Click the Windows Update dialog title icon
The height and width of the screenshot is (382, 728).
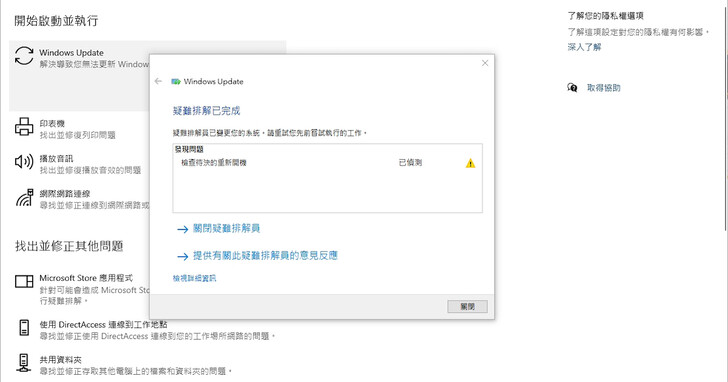176,82
